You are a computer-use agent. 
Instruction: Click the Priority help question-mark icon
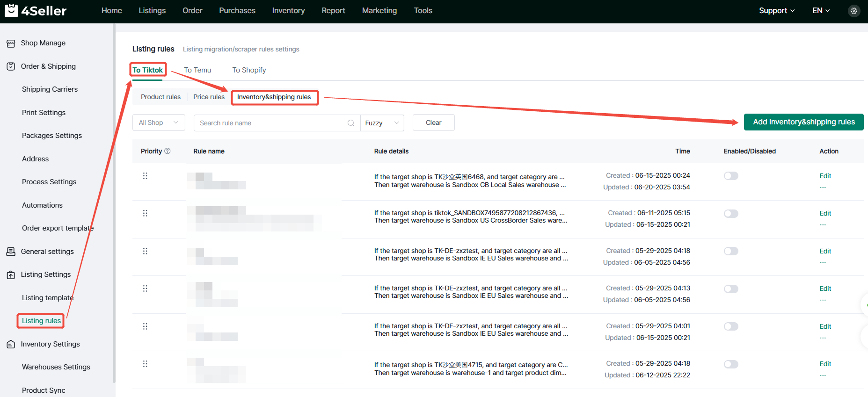168,151
